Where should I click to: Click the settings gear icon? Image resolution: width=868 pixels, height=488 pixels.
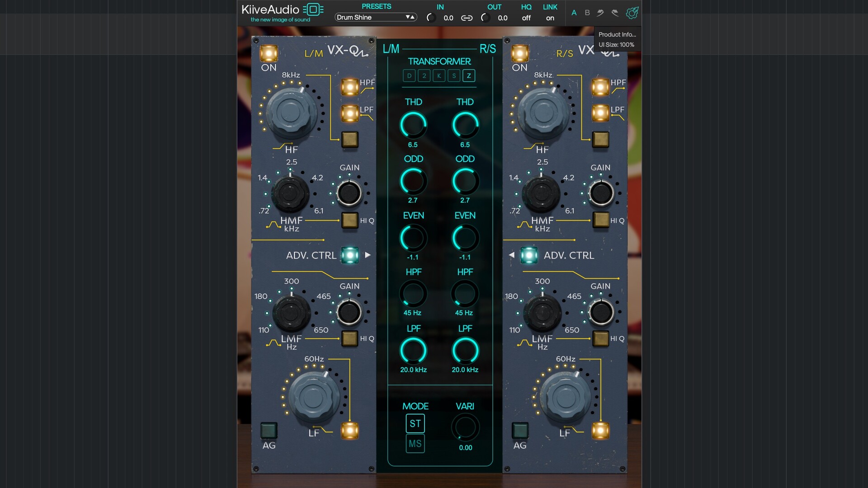pyautogui.click(x=632, y=13)
